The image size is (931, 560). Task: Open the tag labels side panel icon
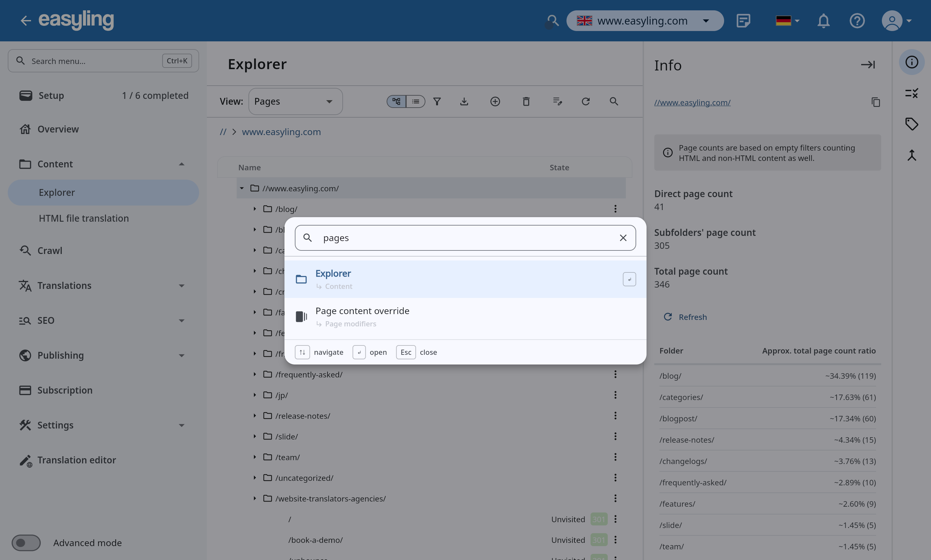[911, 124]
